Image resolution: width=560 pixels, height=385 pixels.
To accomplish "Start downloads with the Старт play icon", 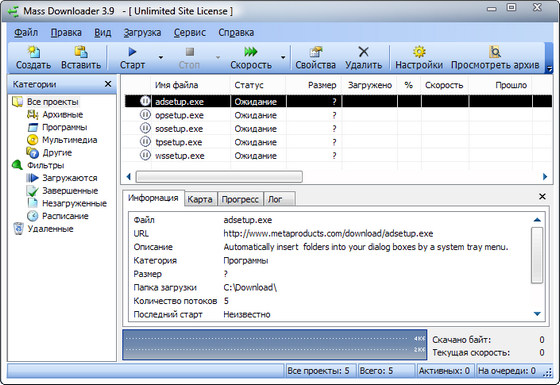I will coord(132,52).
